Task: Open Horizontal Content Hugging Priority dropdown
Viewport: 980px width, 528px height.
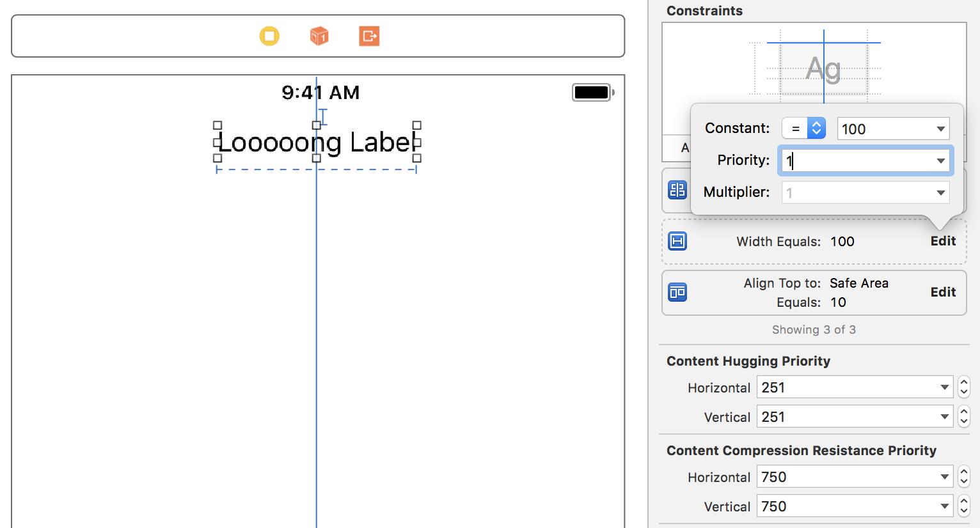Action: (944, 387)
